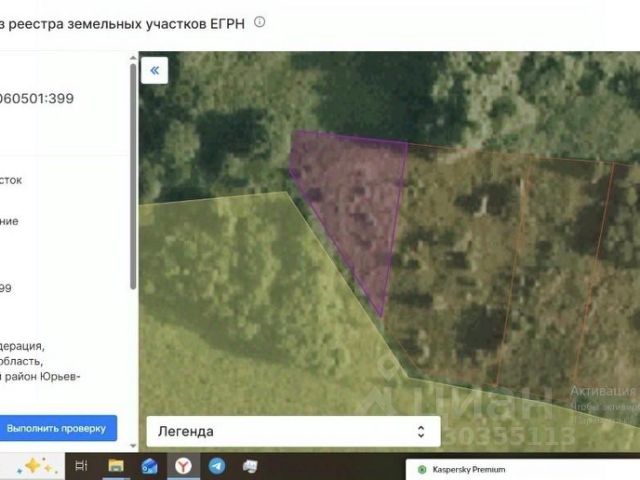This screenshot has width=640, height=480.
Task: Click the side panel scrollbar thumb
Action: coord(133,176)
